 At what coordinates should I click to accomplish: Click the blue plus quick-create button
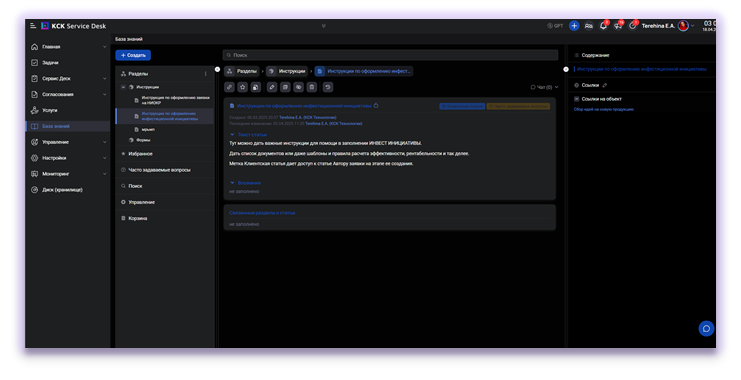click(574, 26)
